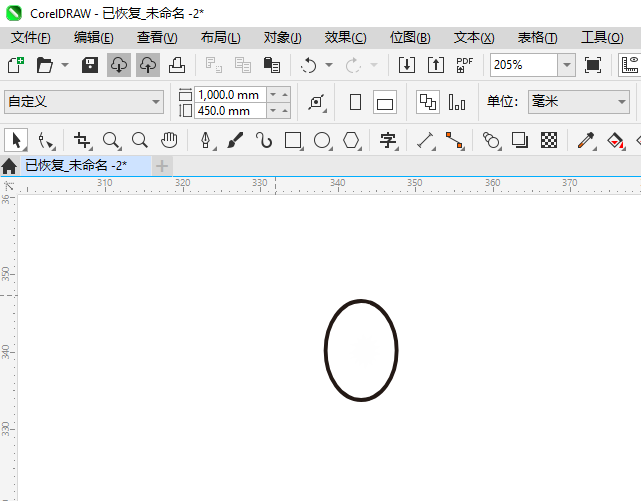Select the Polygon tool
Screen dimensions: 641x501
pos(351,140)
